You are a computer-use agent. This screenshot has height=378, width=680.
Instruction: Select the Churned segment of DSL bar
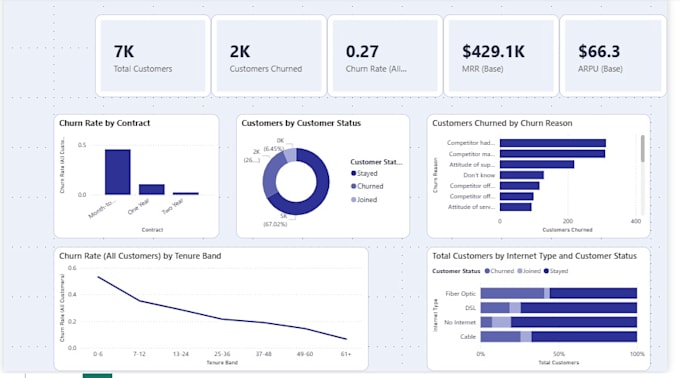click(x=495, y=308)
